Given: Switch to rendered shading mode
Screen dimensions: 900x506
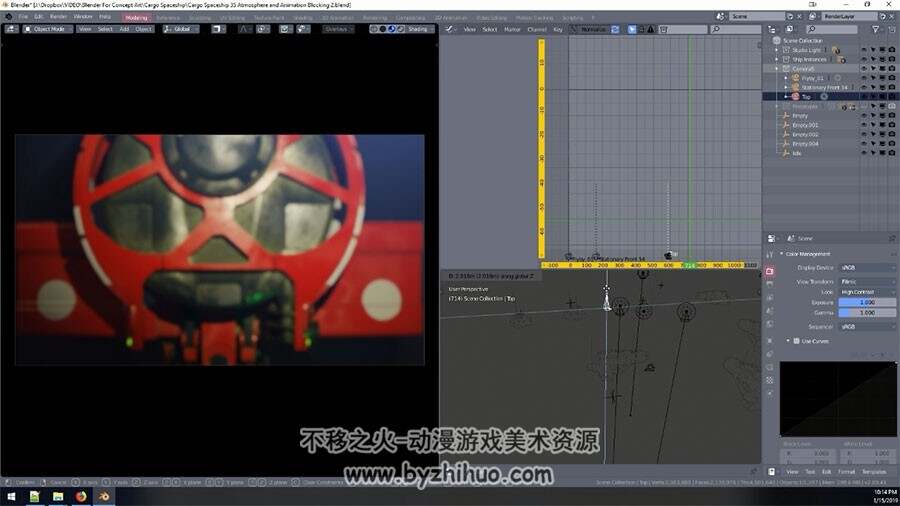Looking at the screenshot, I should (400, 29).
